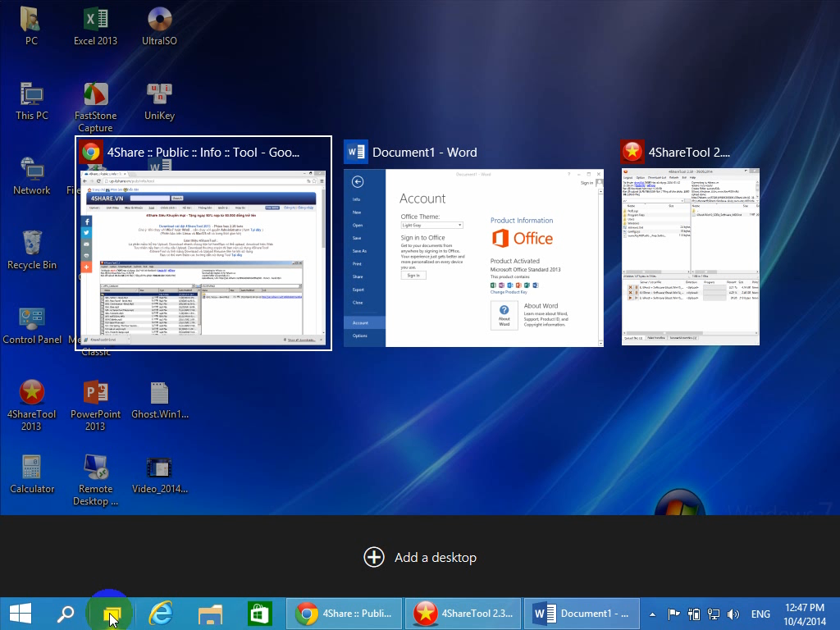Switch to Chrome 4Share taskbar button

tap(344, 614)
